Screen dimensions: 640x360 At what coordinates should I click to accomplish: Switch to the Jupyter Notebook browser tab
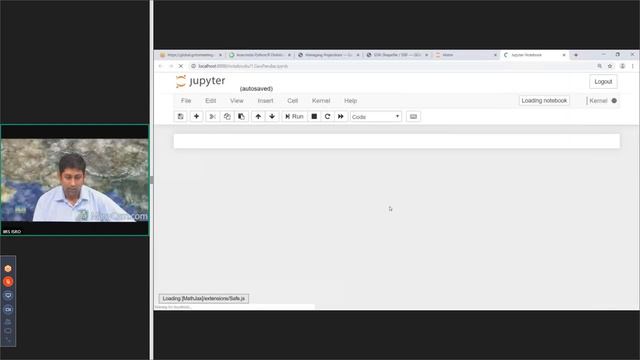point(535,55)
